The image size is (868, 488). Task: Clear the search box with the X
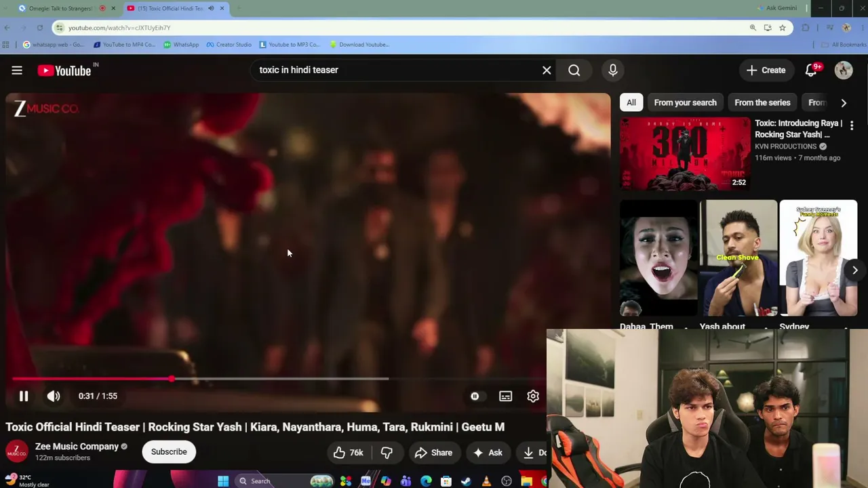[x=547, y=70]
